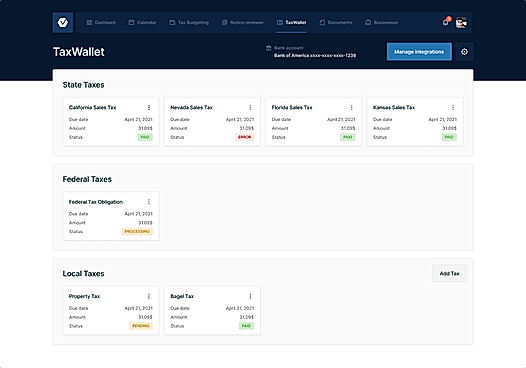Select the Notice reviewer tab
This screenshot has height=368, width=526.
[243, 22]
